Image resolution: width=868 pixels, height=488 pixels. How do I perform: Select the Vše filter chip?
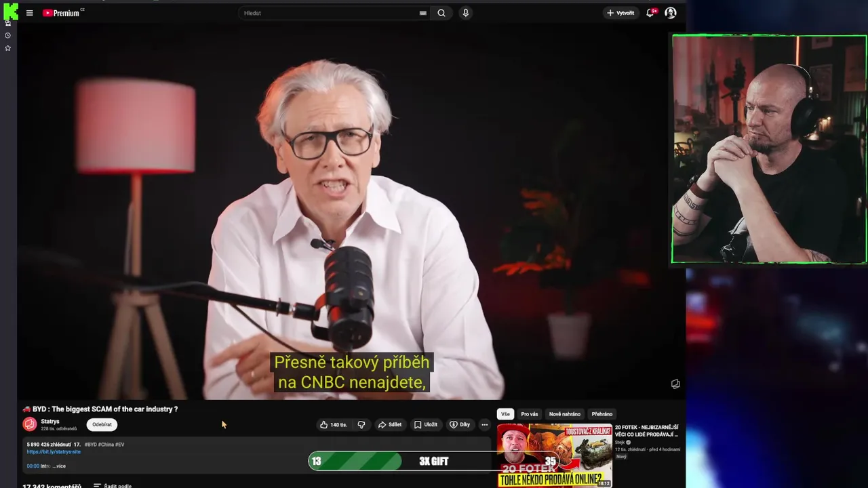(505, 414)
